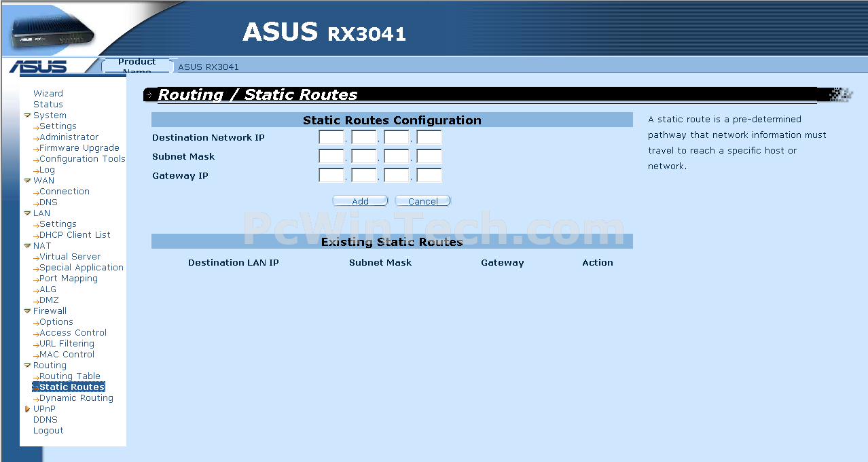
Task: Go to Firmware Upgrade
Action: pyautogui.click(x=79, y=148)
